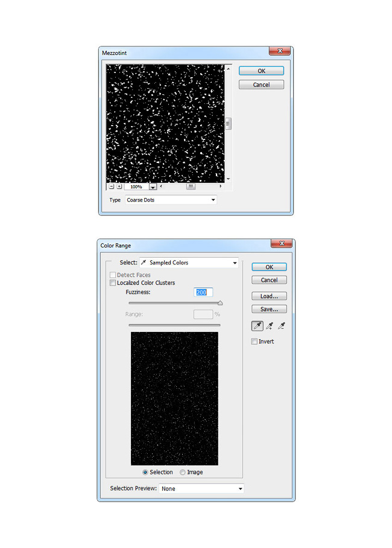Click the 100% zoom value in Mezzotint
Screen dimensions: 392x548
click(x=136, y=186)
